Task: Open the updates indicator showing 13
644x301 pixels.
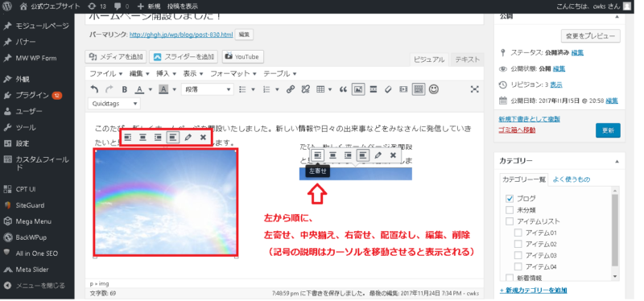Action: click(97, 6)
